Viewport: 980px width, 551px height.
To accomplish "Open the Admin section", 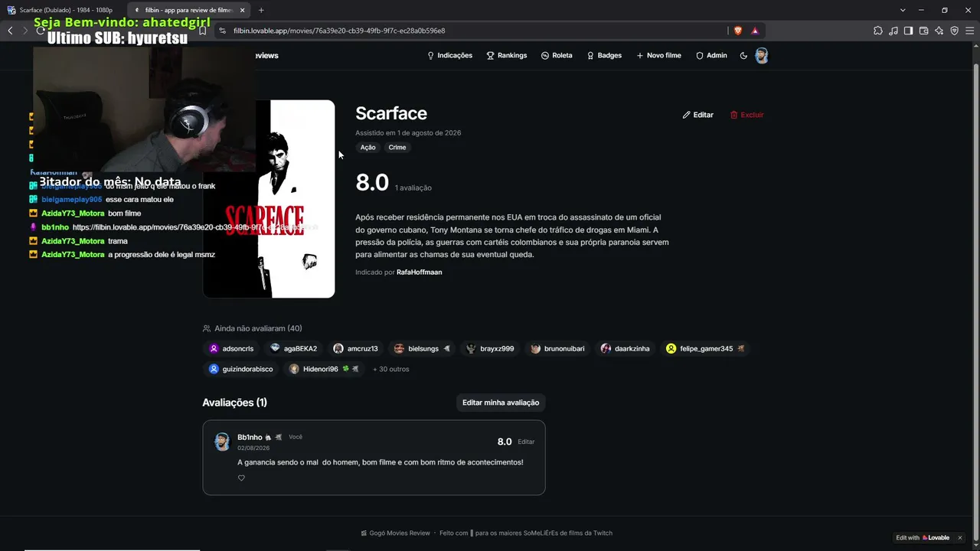I will [x=711, y=55].
